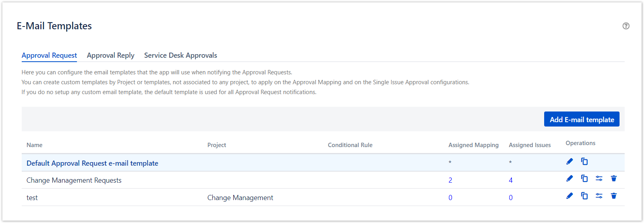644x223 pixels.
Task: Click test template's Assigned Mapping count
Action: pos(450,198)
